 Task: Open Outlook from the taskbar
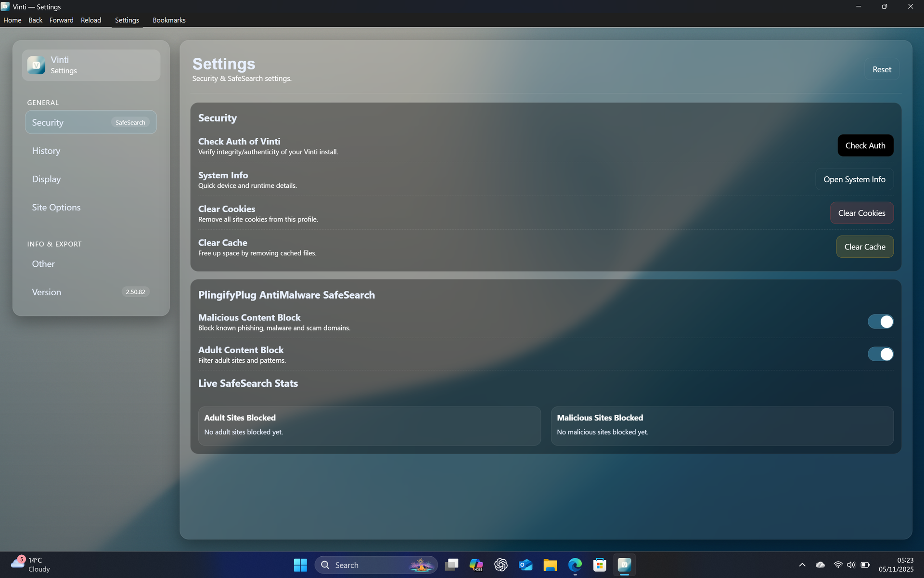point(526,565)
